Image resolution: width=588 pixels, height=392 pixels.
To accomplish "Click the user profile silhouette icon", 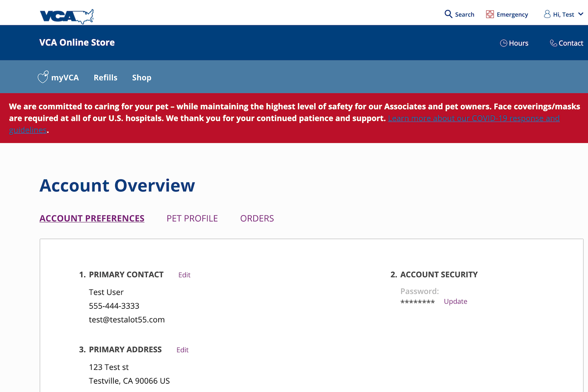I will (547, 14).
